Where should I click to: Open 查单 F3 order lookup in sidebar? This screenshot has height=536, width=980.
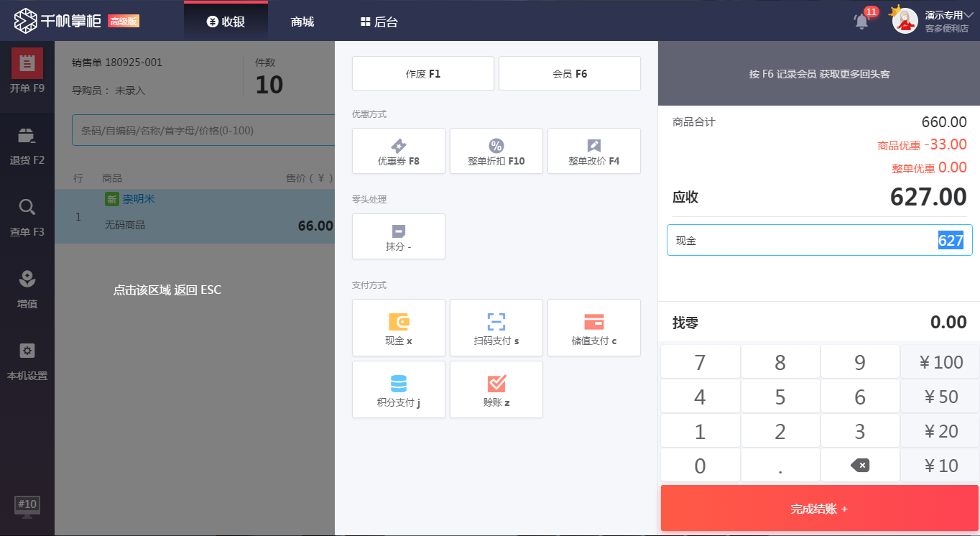tap(27, 216)
